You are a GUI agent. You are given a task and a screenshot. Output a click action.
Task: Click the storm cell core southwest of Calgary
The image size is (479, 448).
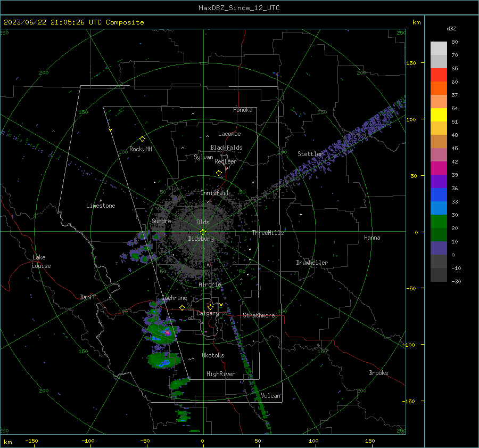[167, 332]
